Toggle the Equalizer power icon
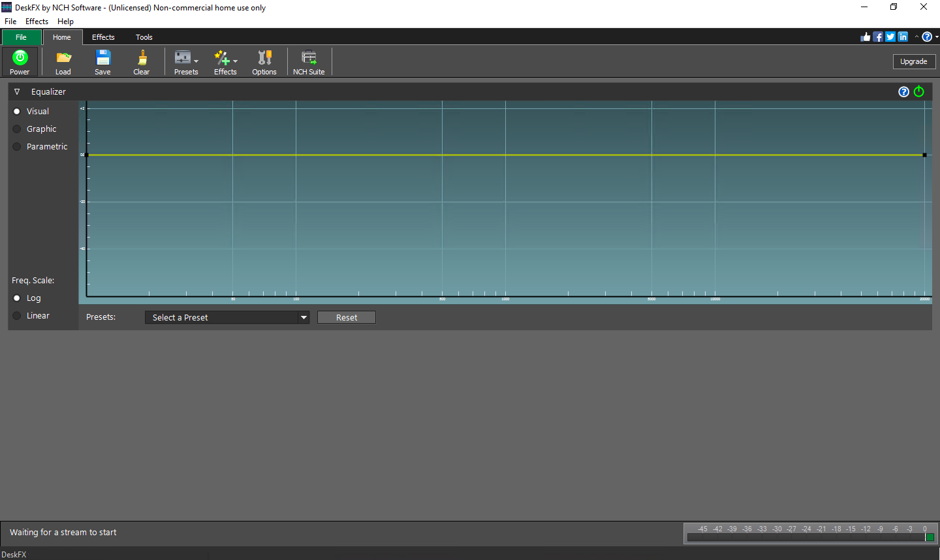940x560 pixels. tap(918, 91)
